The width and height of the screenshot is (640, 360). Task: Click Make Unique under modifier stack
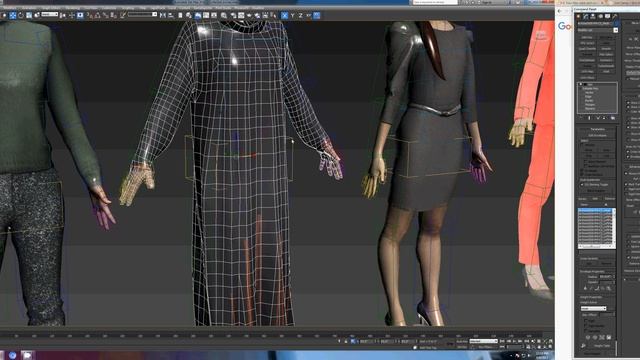[597, 118]
